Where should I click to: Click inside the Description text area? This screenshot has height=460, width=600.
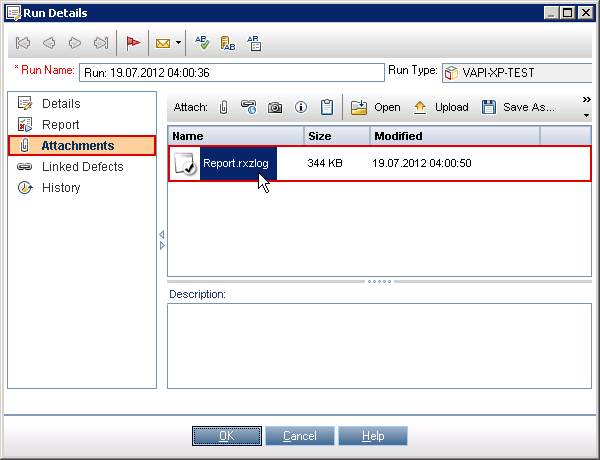[x=379, y=346]
